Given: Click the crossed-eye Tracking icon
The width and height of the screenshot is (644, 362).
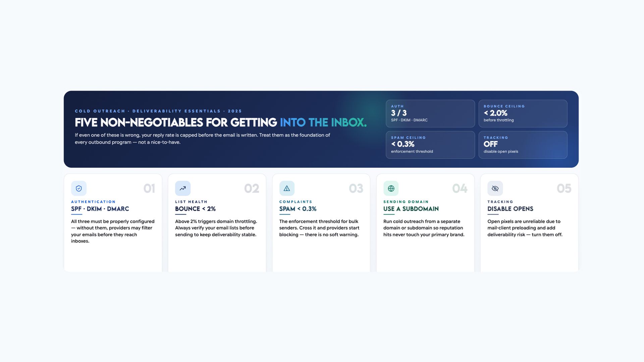Looking at the screenshot, I should click(495, 188).
